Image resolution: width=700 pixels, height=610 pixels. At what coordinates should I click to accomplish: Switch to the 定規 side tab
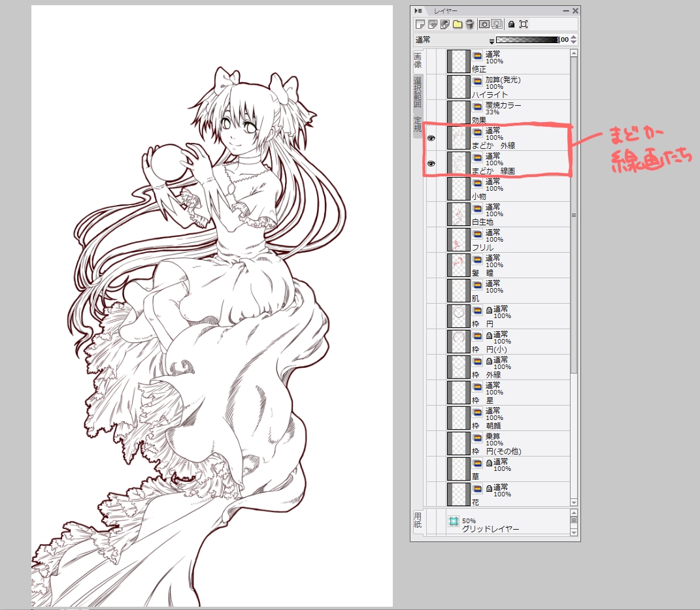(x=418, y=125)
